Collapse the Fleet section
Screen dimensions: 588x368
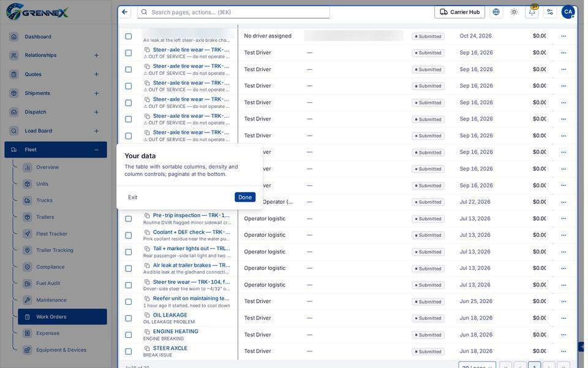pyautogui.click(x=96, y=150)
